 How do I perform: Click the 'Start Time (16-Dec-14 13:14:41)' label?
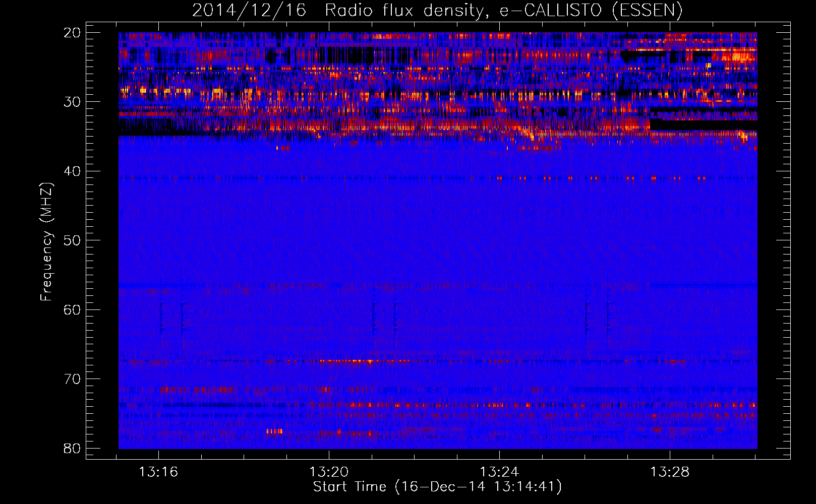[437, 487]
